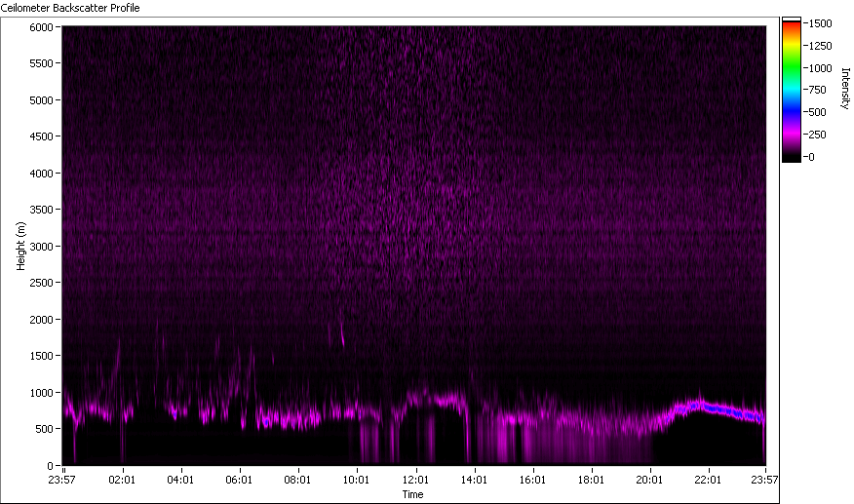Image resolution: width=854 pixels, height=504 pixels.
Task: Click the 6000 height axis value
Action: coord(41,27)
